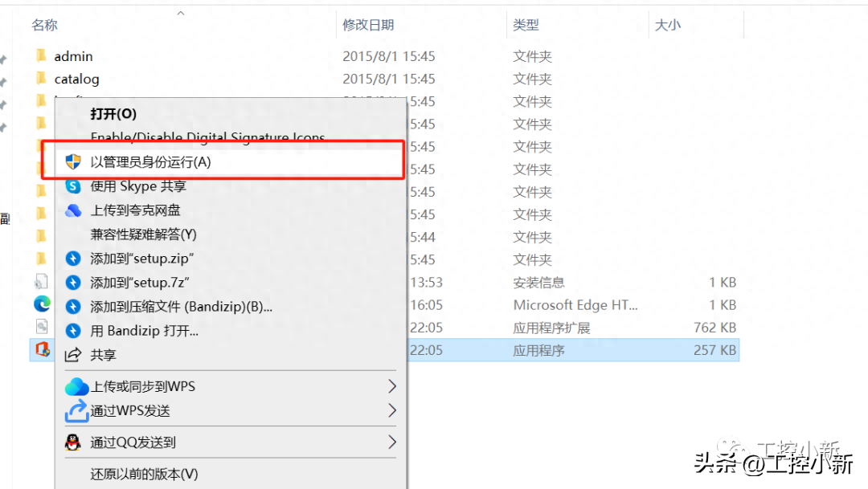The width and height of the screenshot is (868, 489).
Task: Open the admin folder icon
Action: (43, 56)
